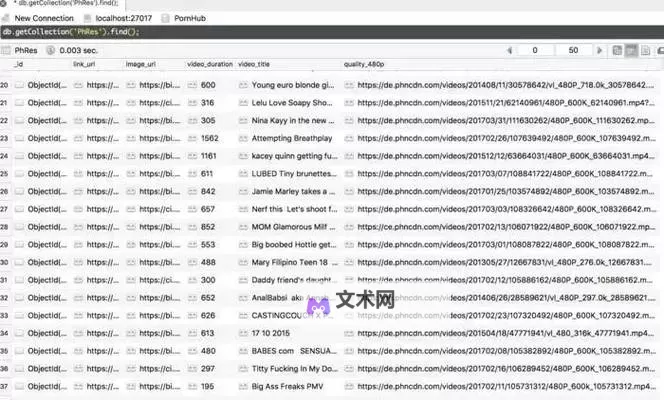The image size is (664, 400).
Task: Select the video_duration value 195
Action: click(208, 386)
